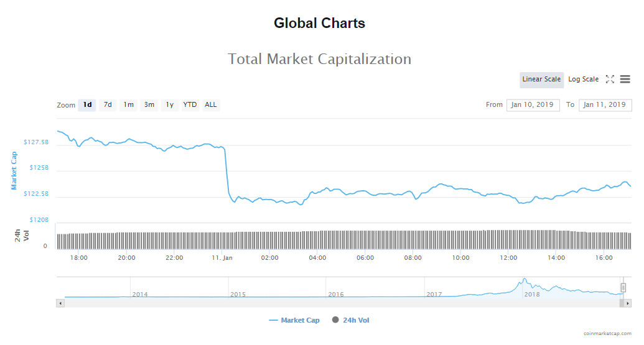This screenshot has height=345, width=644.
Task: Select the 7d zoom range
Action: [108, 105]
